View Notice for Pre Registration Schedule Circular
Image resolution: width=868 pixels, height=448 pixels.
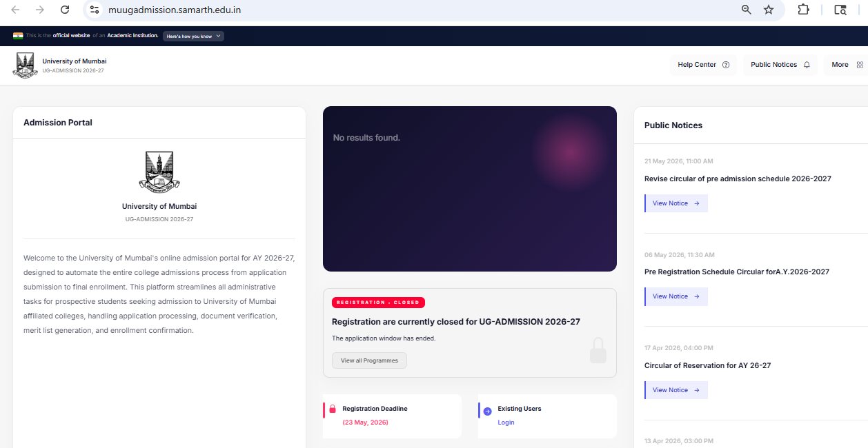pyautogui.click(x=676, y=296)
